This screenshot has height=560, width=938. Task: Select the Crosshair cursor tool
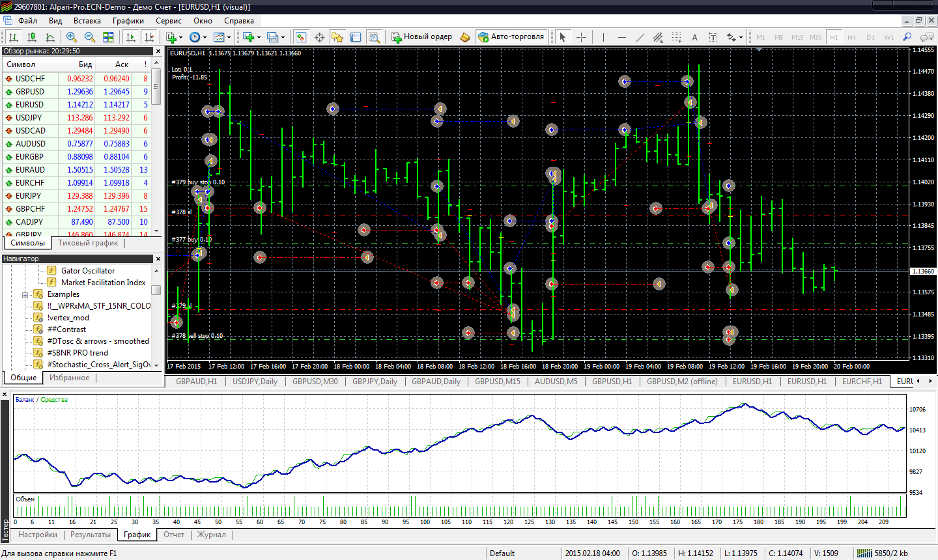coord(581,37)
